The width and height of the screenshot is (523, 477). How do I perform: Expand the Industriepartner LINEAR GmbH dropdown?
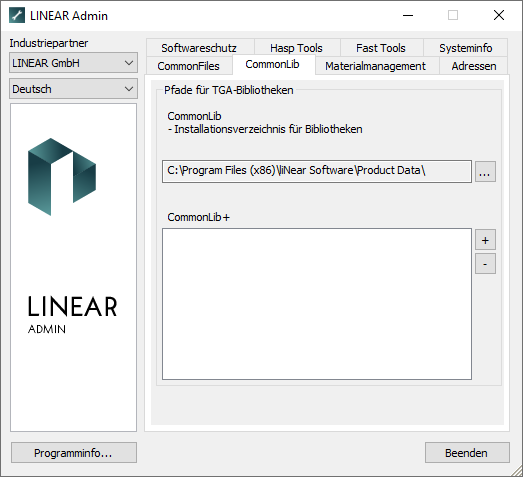73,62
